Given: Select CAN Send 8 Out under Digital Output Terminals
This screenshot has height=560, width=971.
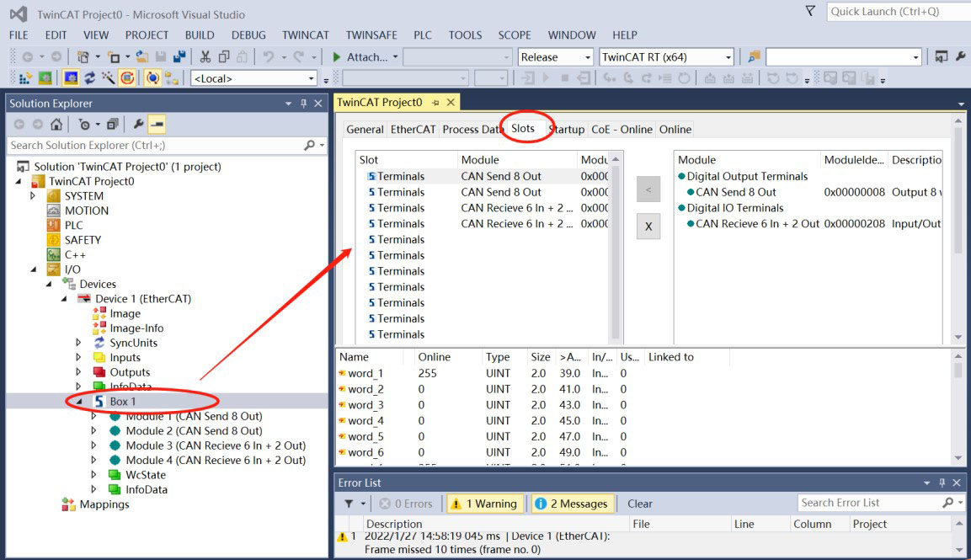Looking at the screenshot, I should coord(736,192).
